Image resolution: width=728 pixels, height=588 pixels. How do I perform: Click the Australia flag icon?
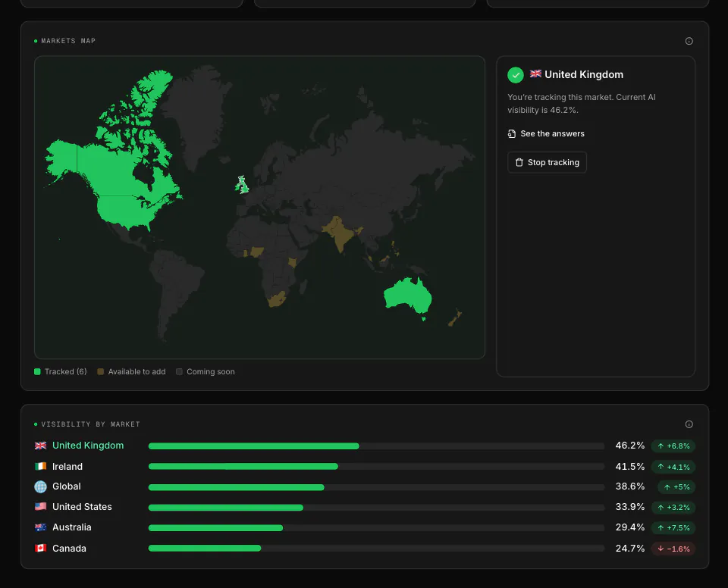[x=40, y=527]
